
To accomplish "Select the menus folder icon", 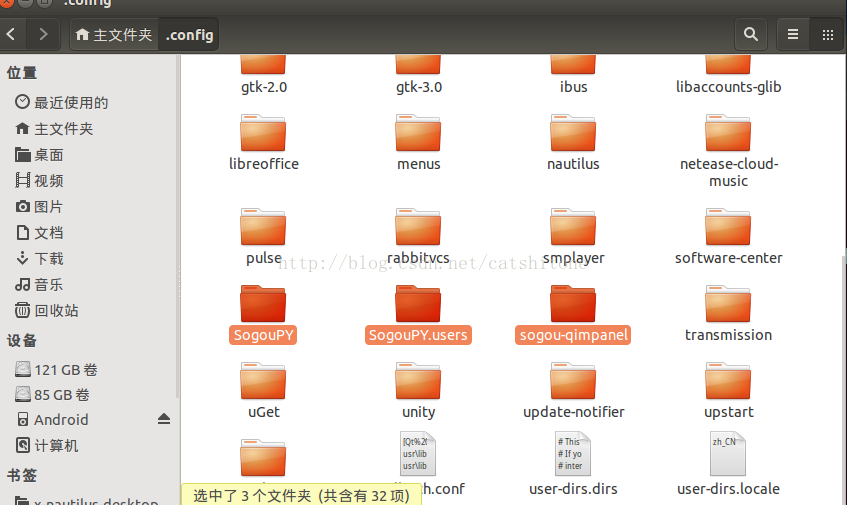I will point(418,133).
